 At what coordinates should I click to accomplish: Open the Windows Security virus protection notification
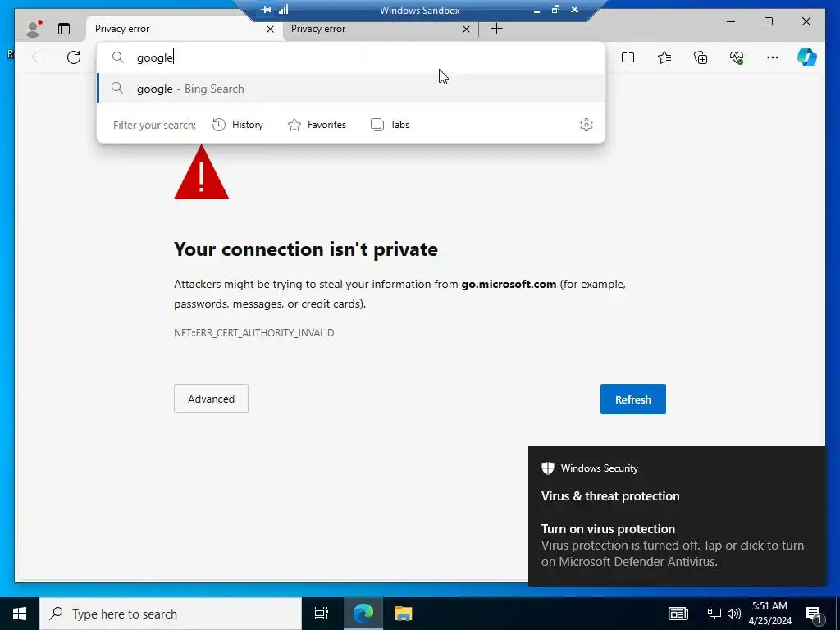(x=677, y=516)
